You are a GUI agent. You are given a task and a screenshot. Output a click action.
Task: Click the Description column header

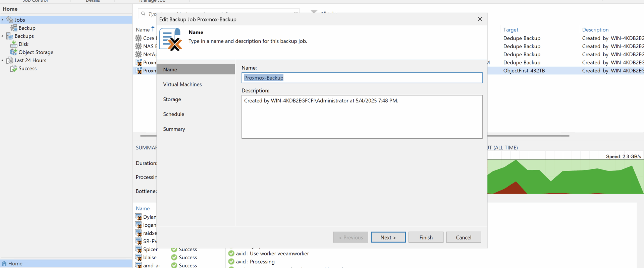[x=595, y=29]
